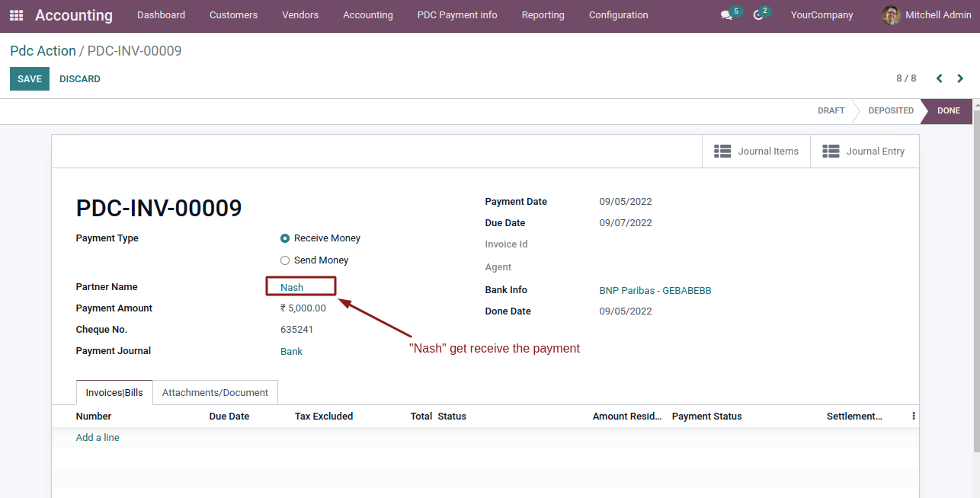Click Payment Date value 09/05/2022
This screenshot has height=498, width=980.
(x=626, y=202)
